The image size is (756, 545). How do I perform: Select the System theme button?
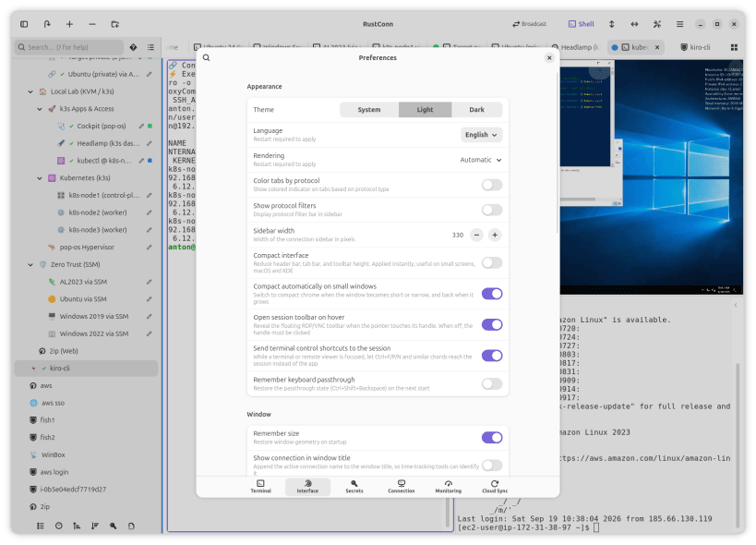pos(369,110)
